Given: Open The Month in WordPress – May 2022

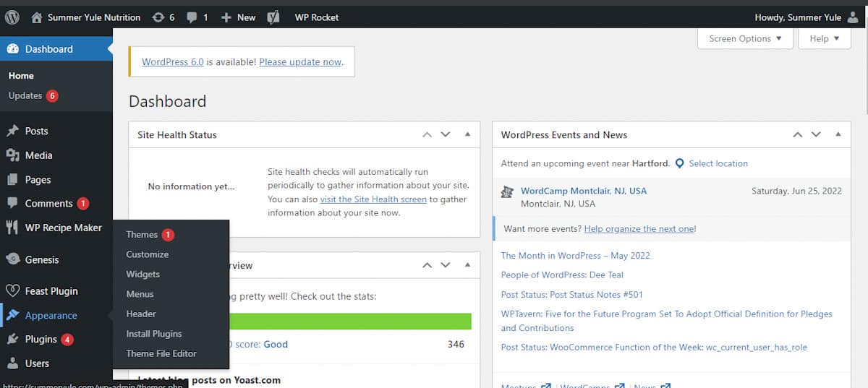Looking at the screenshot, I should pos(575,255).
